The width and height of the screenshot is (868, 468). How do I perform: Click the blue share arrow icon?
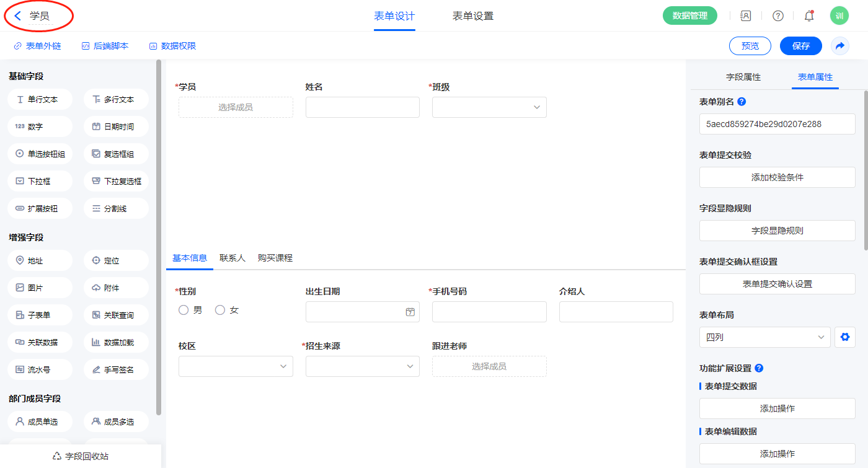click(x=840, y=46)
